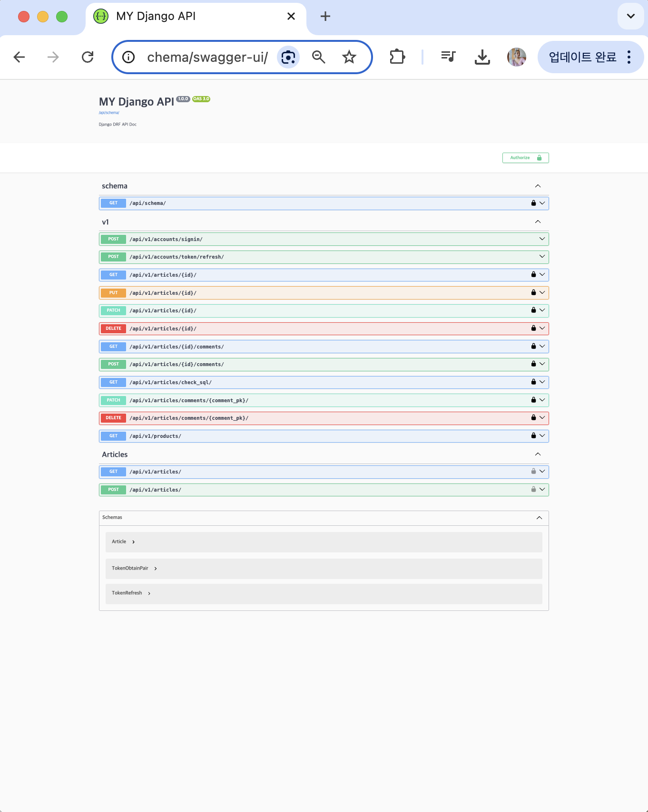648x812 pixels.
Task: Open the Chrome three-dot menu
Action: [x=629, y=57]
